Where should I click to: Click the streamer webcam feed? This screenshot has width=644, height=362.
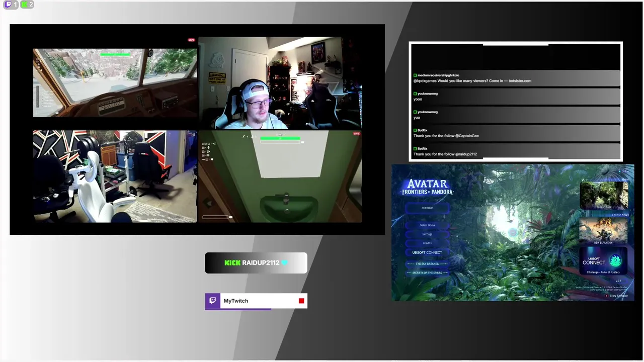click(x=280, y=83)
